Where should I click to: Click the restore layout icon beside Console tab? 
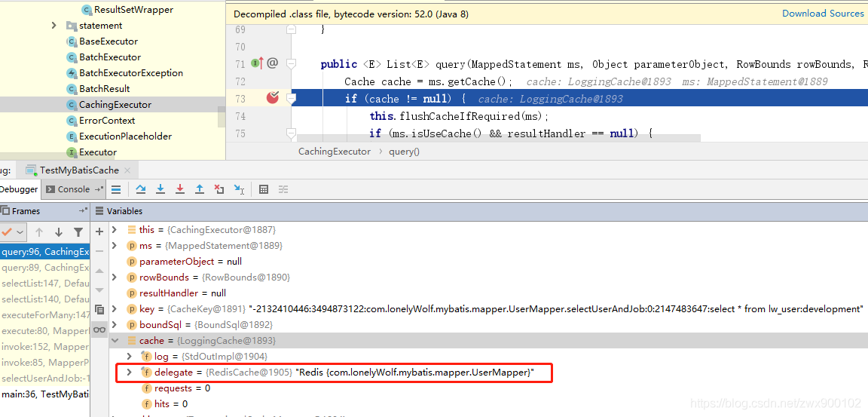point(99,189)
